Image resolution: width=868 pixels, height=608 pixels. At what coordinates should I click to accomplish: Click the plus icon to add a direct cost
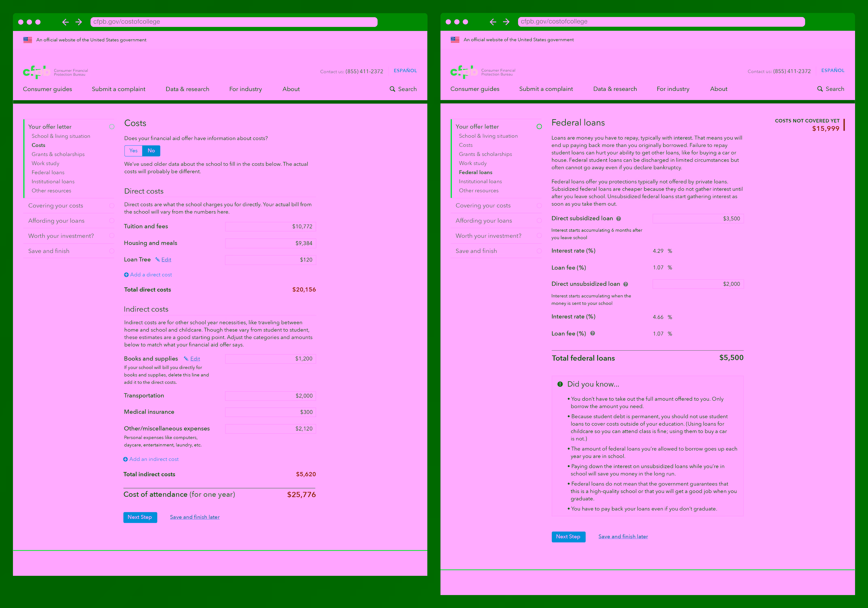(126, 274)
